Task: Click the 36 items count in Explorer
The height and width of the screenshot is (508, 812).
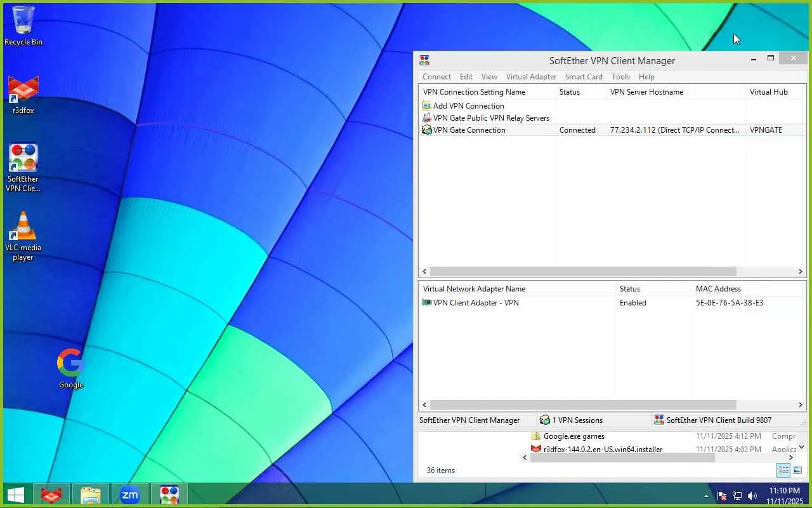Action: [441, 471]
